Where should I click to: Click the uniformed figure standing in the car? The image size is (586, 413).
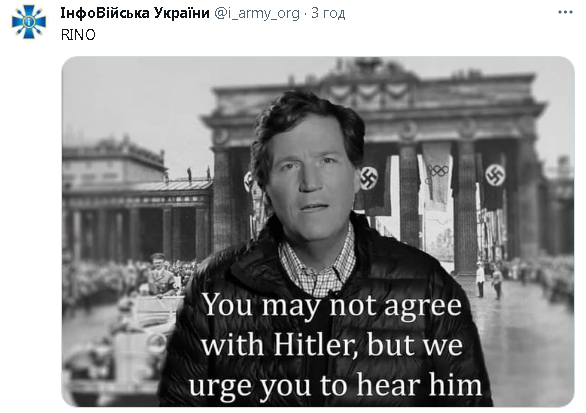[161, 274]
